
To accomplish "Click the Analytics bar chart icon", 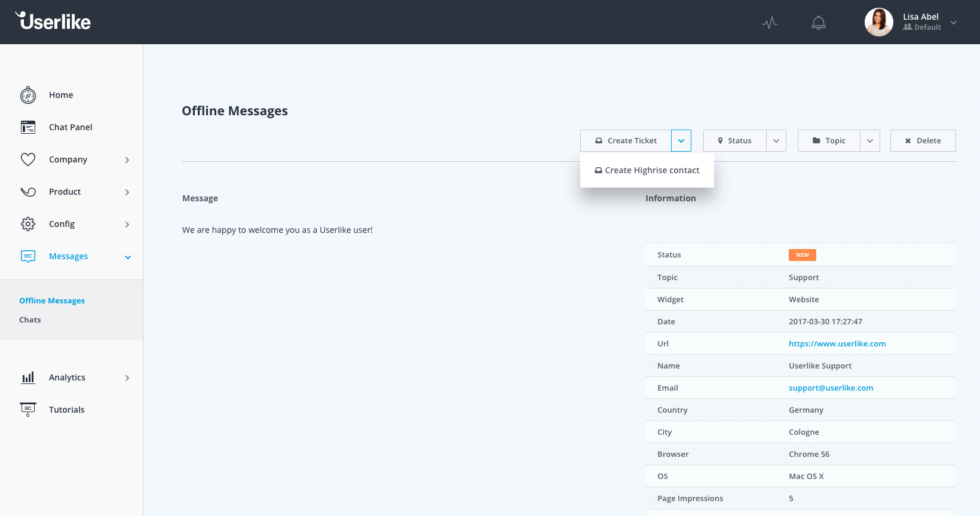I will 28,377.
